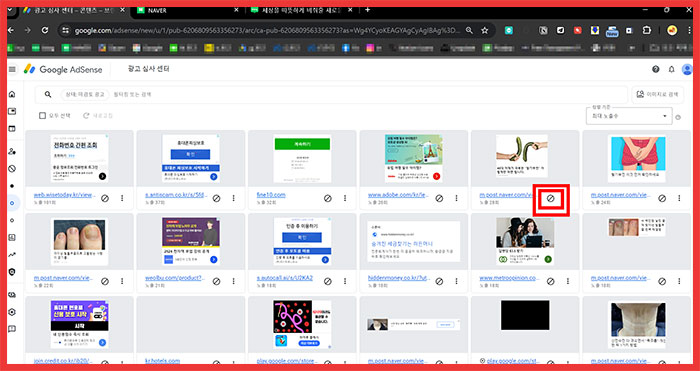
Task: Block the s.autocall.ai ad
Action: point(328,281)
